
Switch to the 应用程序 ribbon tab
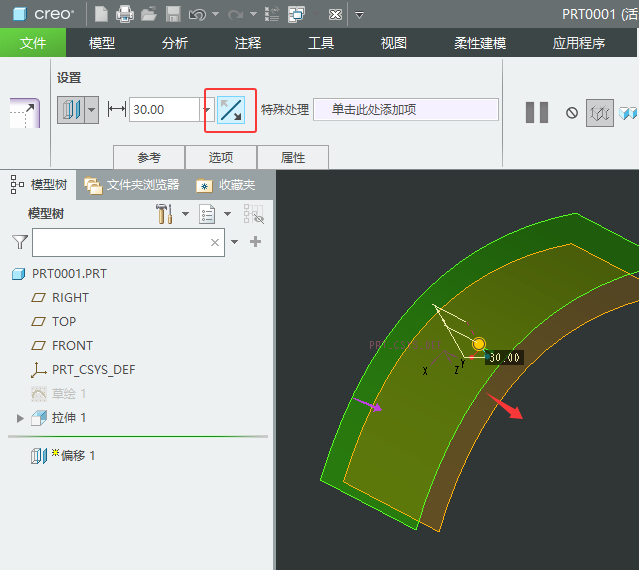pyautogui.click(x=579, y=43)
